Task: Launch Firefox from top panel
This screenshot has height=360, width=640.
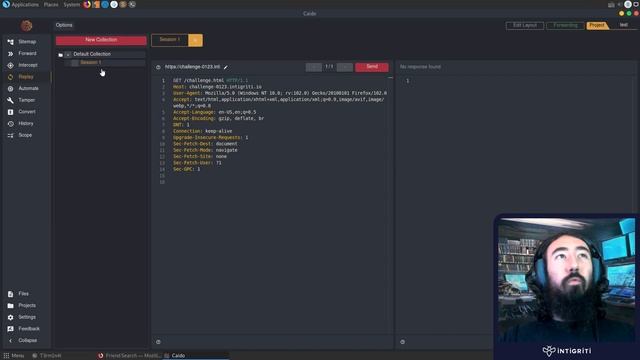Action: click(x=87, y=4)
